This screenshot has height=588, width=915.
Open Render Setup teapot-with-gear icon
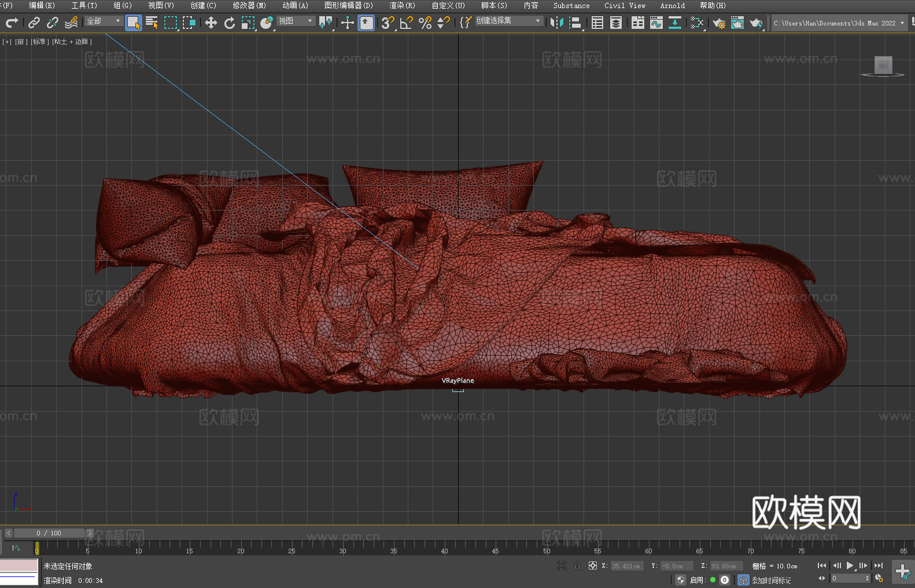point(719,23)
